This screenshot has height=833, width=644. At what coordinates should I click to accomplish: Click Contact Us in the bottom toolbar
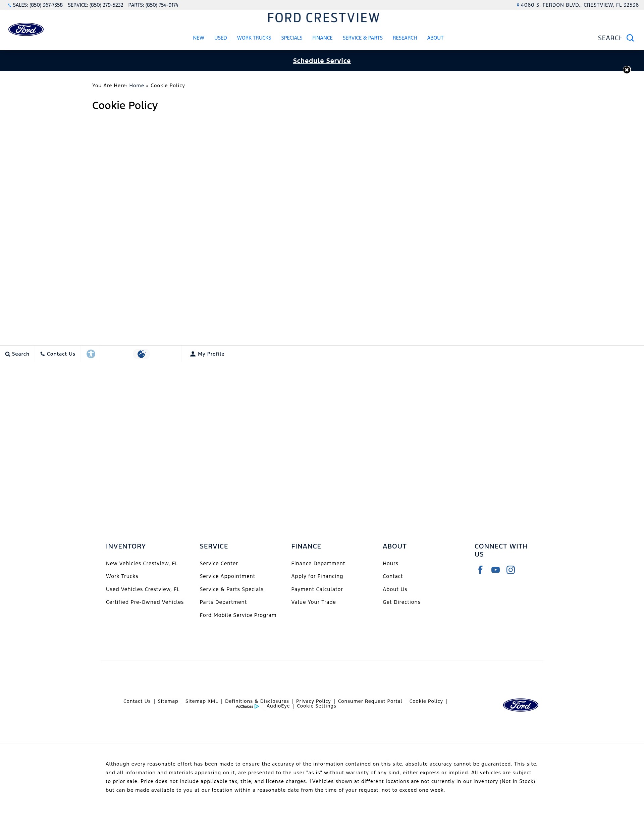point(58,354)
